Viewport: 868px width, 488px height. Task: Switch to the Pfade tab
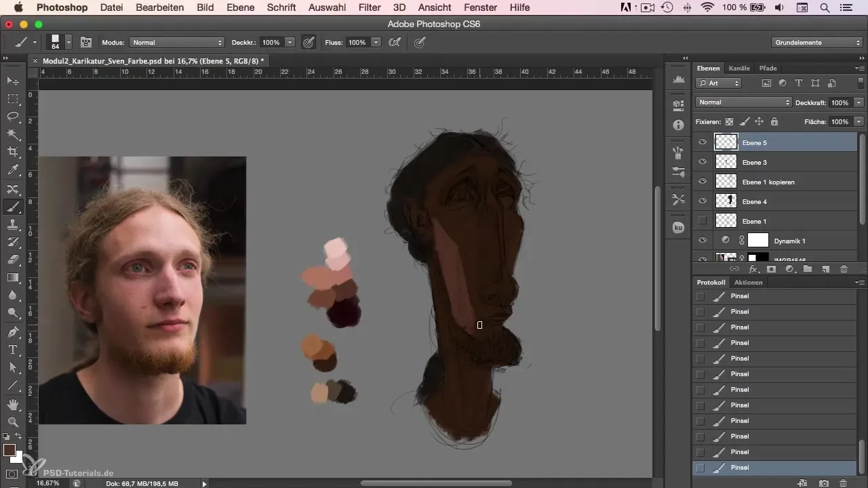coord(768,68)
